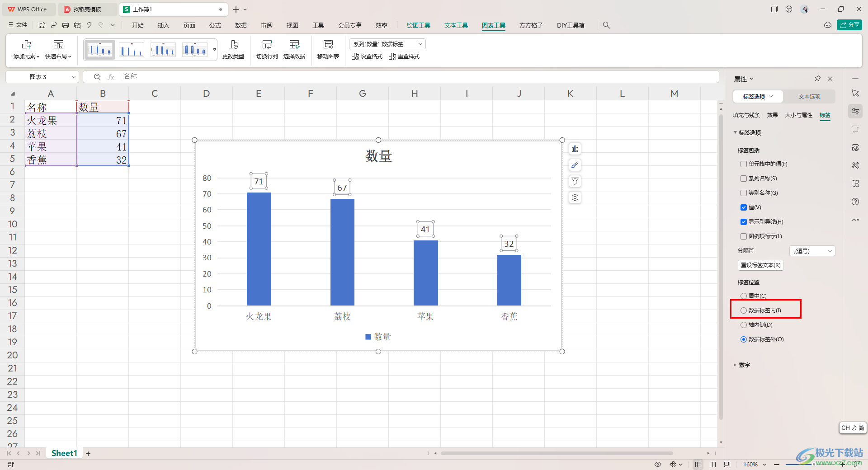Click the eye protection icon in status bar
This screenshot has height=470, width=868.
658,465
